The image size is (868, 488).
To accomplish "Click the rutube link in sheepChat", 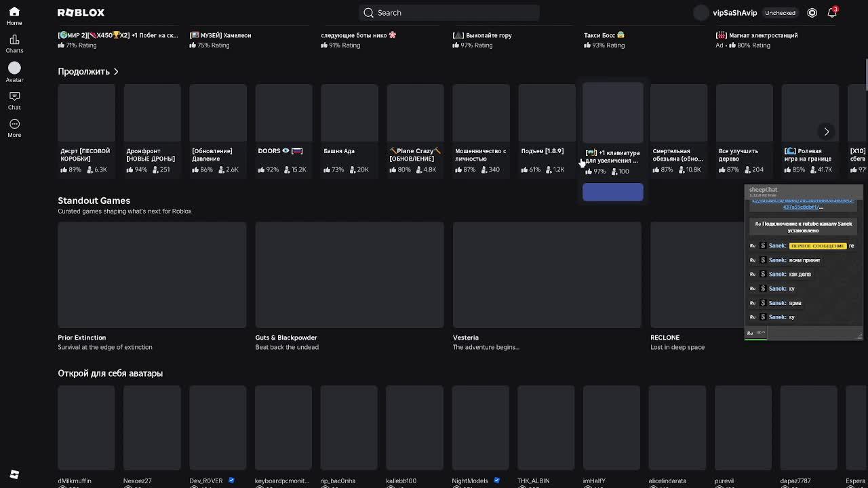I will point(802,204).
